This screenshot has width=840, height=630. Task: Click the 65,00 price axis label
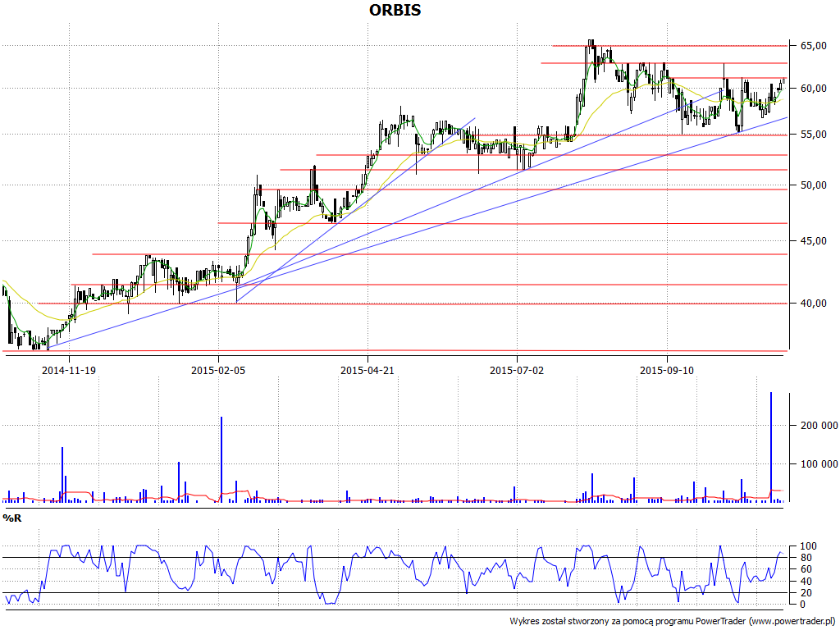coord(813,46)
